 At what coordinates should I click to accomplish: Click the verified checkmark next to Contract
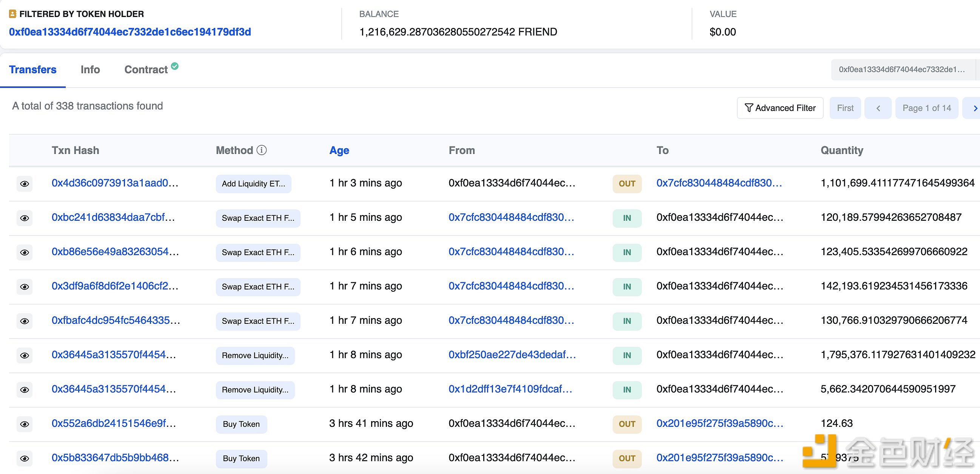(x=175, y=66)
